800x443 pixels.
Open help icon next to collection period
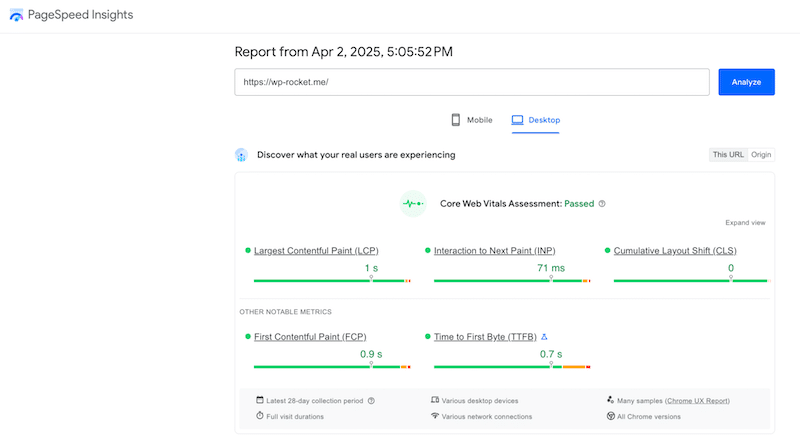pyautogui.click(x=371, y=401)
